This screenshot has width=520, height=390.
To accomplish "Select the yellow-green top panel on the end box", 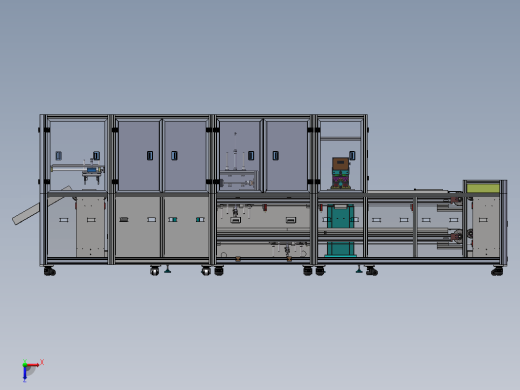I will pyautogui.click(x=483, y=188).
